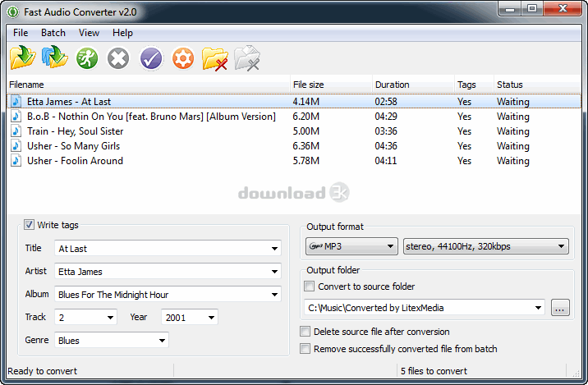Open the MP3 output format dropdown
Screen dimensions: 588x385
[x=351, y=246]
